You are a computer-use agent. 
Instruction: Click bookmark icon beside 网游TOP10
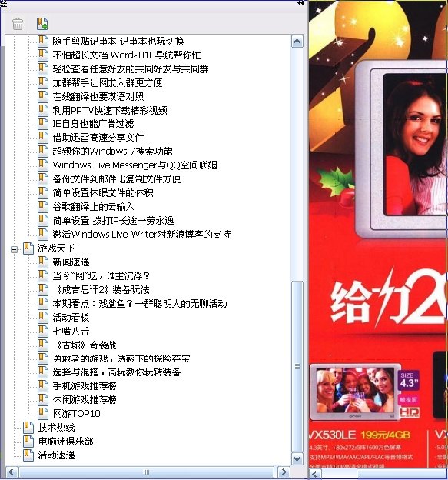[x=43, y=414]
